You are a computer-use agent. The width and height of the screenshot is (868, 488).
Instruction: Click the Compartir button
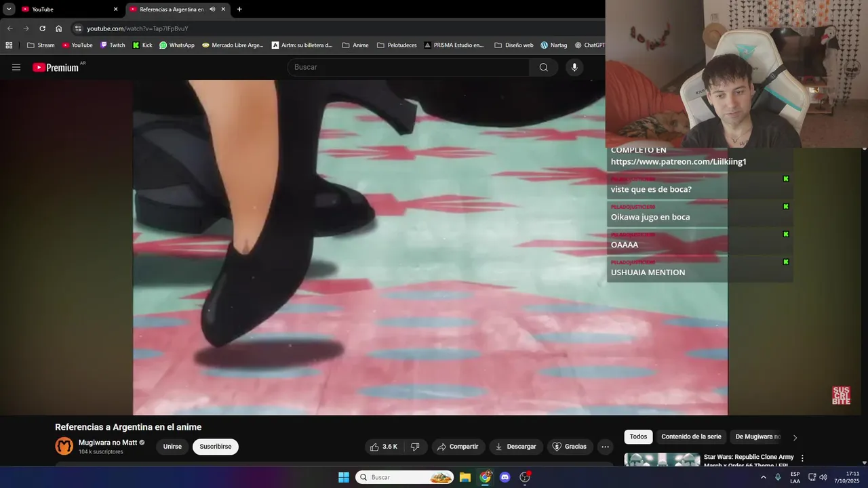click(458, 447)
